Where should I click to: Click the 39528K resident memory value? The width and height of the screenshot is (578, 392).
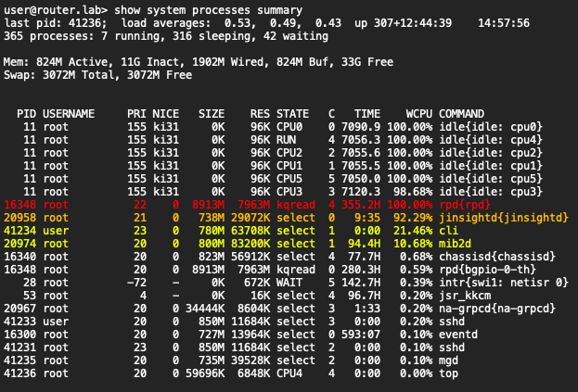pos(250,360)
